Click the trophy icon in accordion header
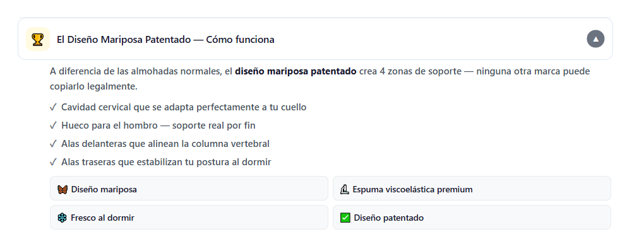This screenshot has width=644, height=239. tap(38, 39)
